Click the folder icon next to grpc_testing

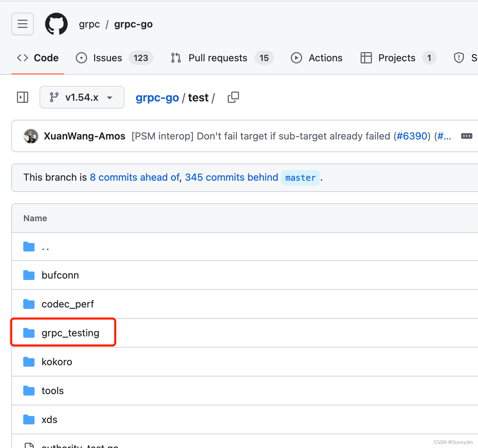29,333
